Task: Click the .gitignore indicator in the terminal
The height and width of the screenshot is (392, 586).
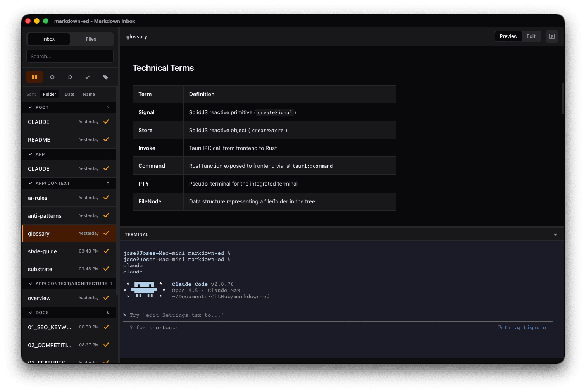Action: (x=522, y=327)
